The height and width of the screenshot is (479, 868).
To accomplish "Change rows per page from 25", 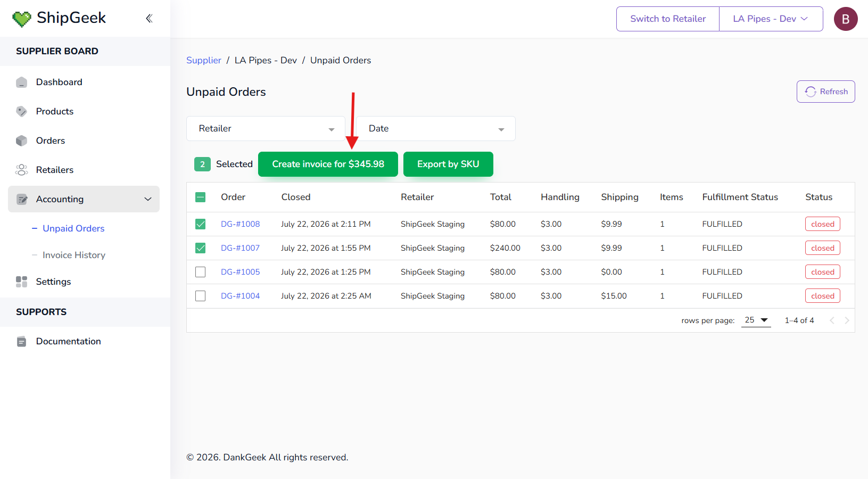I will 756,320.
